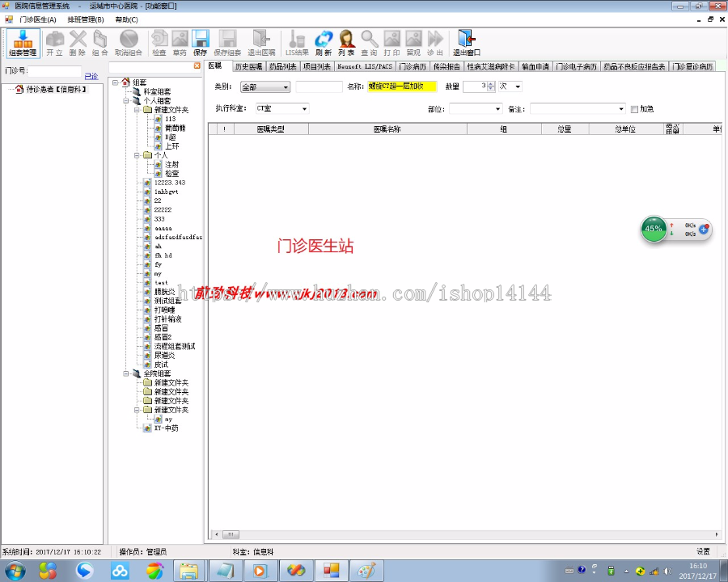Image resolution: width=728 pixels, height=582 pixels.
Task: Click the 打印 (print) icon
Action: 392,42
